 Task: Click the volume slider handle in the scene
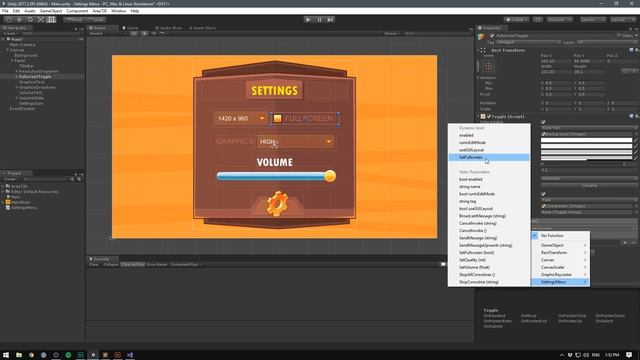[330, 176]
